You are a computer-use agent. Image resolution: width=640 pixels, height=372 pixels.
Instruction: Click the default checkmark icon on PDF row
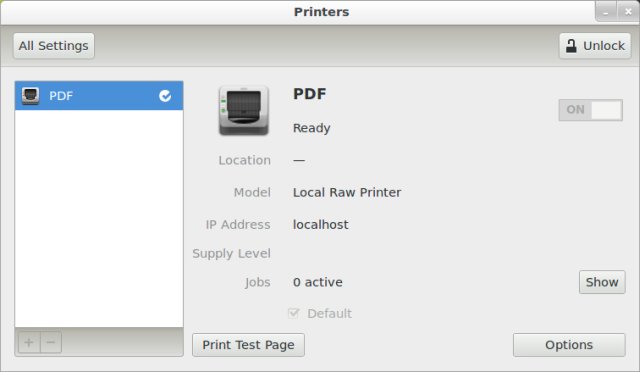pos(165,96)
